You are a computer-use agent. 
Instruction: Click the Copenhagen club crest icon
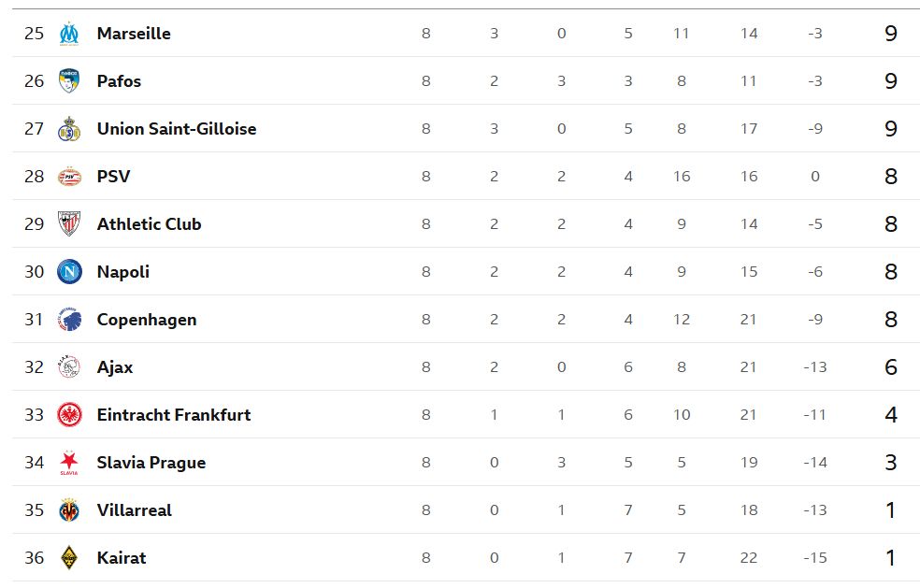[x=69, y=320]
